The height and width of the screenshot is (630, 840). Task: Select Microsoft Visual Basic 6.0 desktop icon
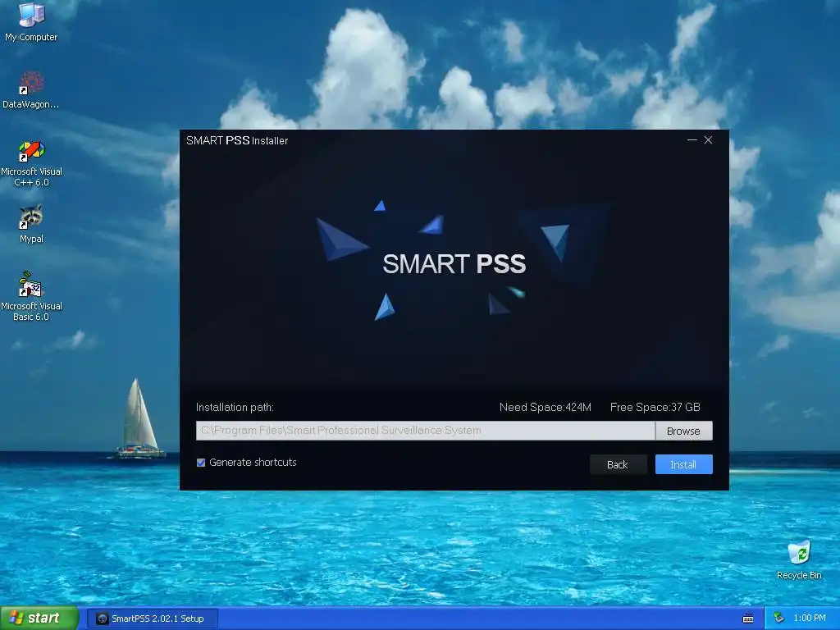pyautogui.click(x=31, y=296)
